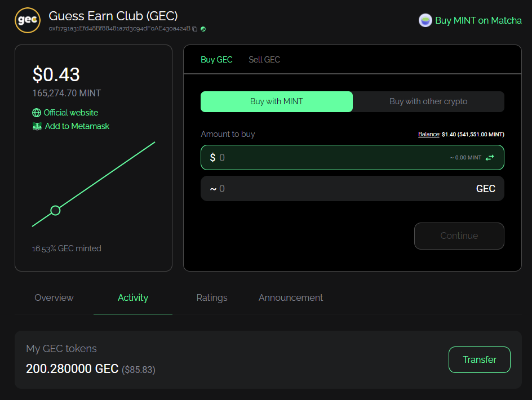Click the $0.43 price value

pyautogui.click(x=56, y=74)
